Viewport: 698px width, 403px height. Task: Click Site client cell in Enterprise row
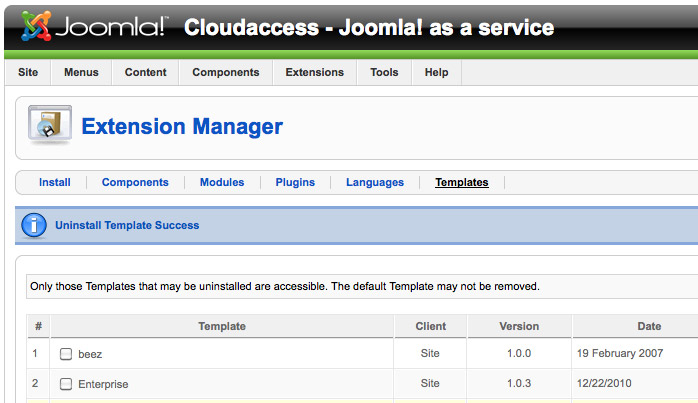pos(430,383)
